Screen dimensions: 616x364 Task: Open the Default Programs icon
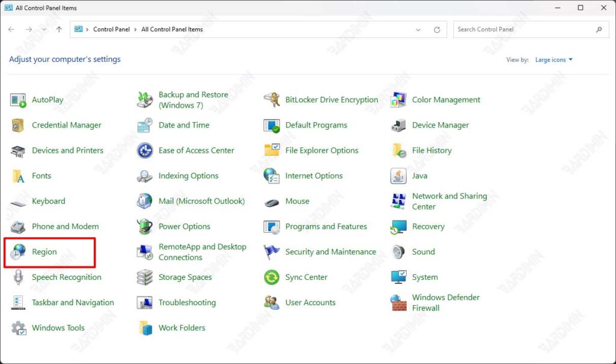coord(271,125)
